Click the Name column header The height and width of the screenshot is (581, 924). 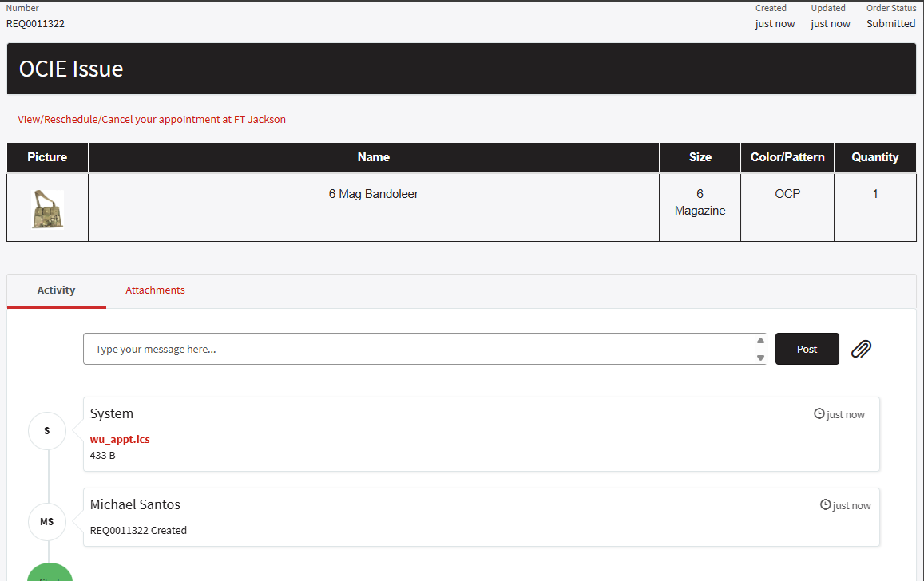[373, 157]
